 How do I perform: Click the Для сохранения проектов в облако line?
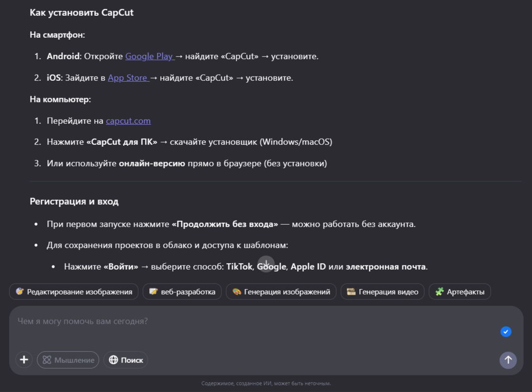167,245
